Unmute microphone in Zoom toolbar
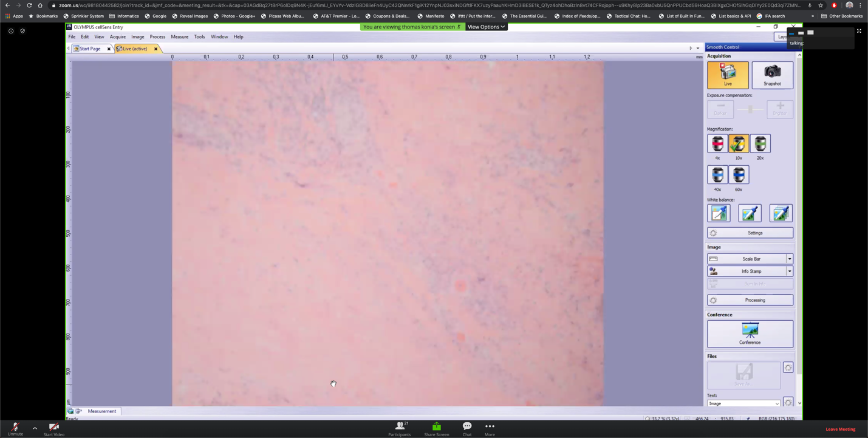Image resolution: width=868 pixels, height=438 pixels. pos(15,429)
